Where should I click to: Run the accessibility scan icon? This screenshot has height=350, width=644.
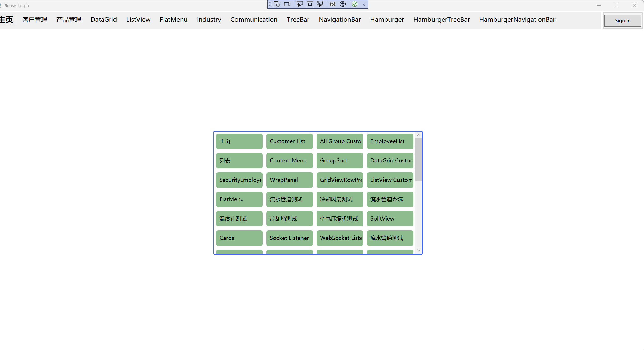click(343, 4)
